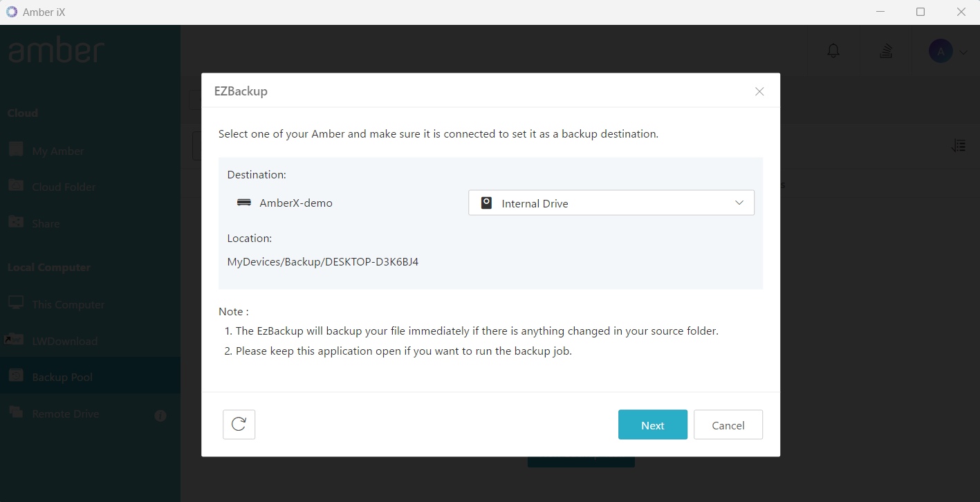This screenshot has height=502, width=980.
Task: Open notifications bell icon
Action: [833, 50]
